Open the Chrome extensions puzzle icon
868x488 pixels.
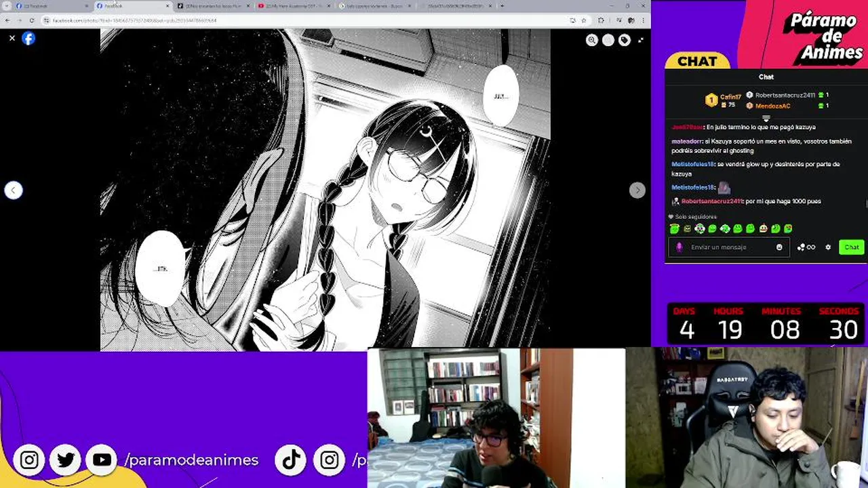pyautogui.click(x=600, y=20)
